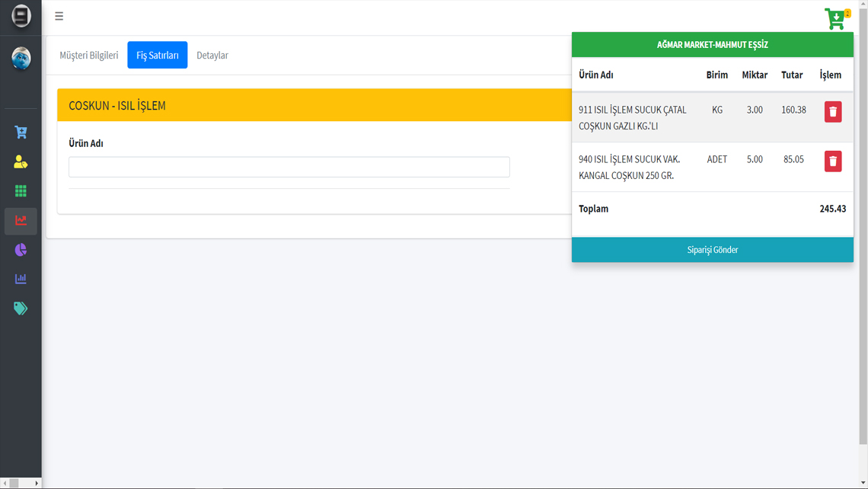Image resolution: width=868 pixels, height=489 pixels.
Task: Remove the 940 SUCUK VAK. KANGAL item
Action: (832, 161)
